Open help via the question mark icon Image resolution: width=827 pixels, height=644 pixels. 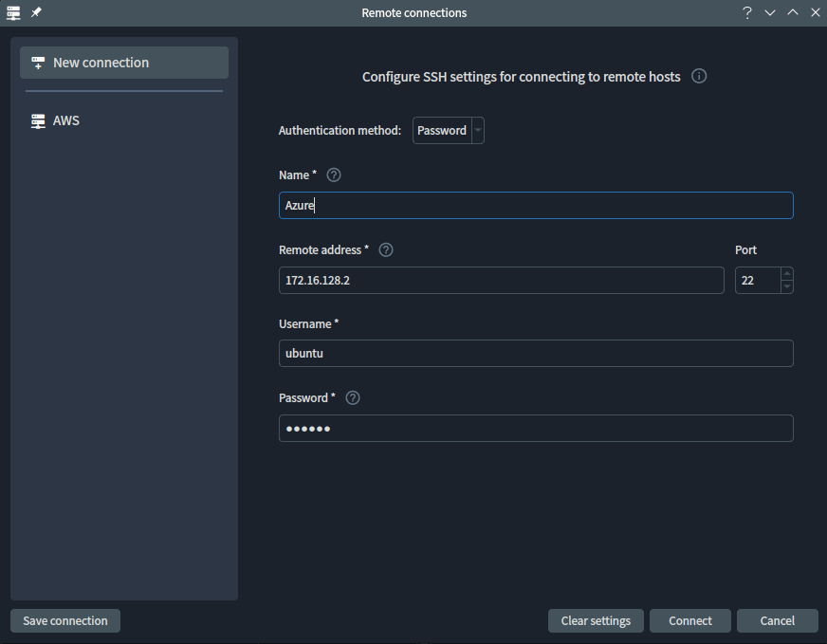point(746,12)
